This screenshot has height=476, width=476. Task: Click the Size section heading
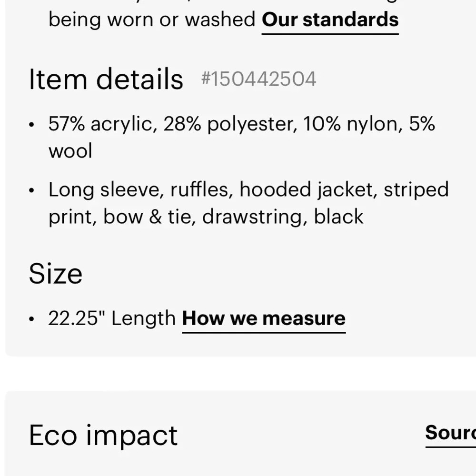[56, 274]
